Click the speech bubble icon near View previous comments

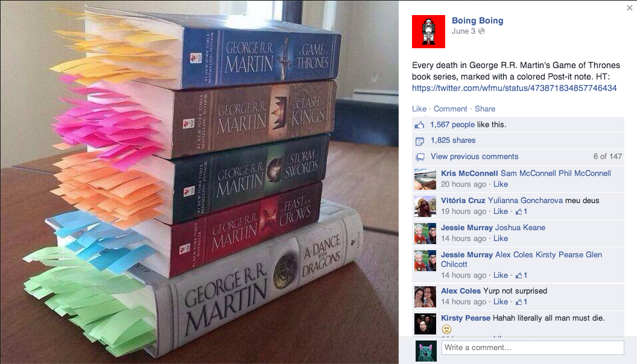pyautogui.click(x=420, y=157)
